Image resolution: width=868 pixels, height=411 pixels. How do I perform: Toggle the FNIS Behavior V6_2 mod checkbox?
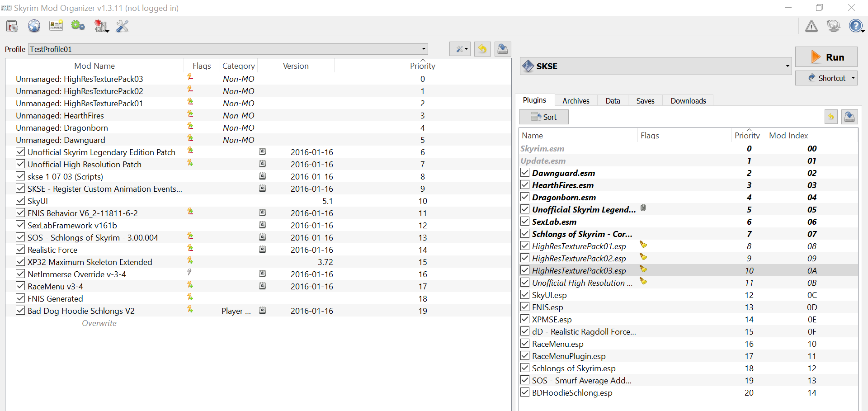tap(20, 213)
